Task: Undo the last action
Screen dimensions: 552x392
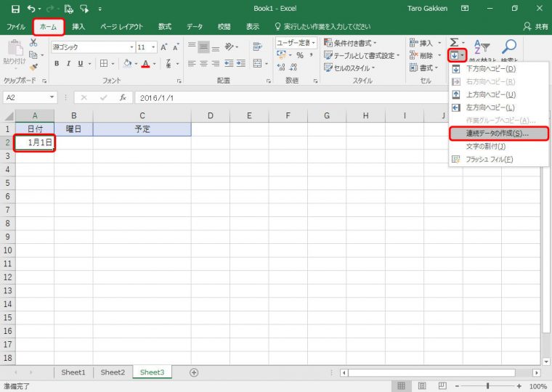Action: (x=31, y=9)
